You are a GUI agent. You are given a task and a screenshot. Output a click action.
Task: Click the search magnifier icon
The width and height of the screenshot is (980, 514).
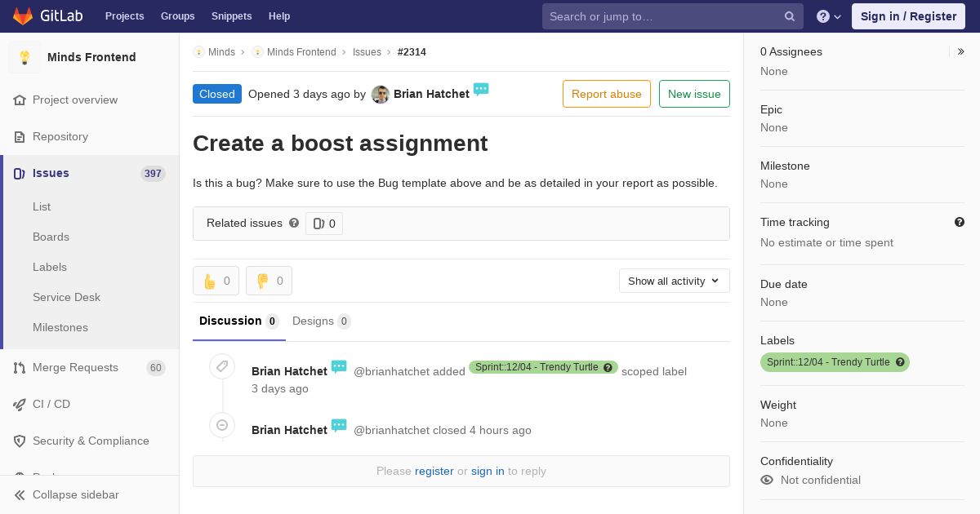point(790,16)
